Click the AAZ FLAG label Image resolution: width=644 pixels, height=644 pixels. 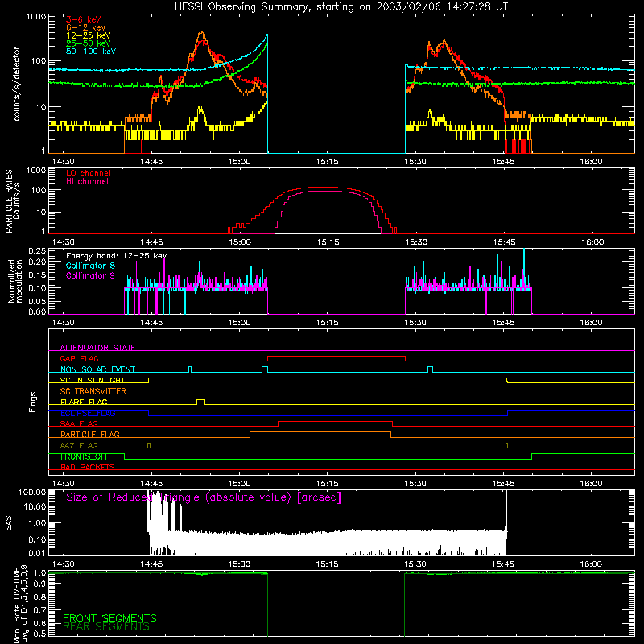79,445
